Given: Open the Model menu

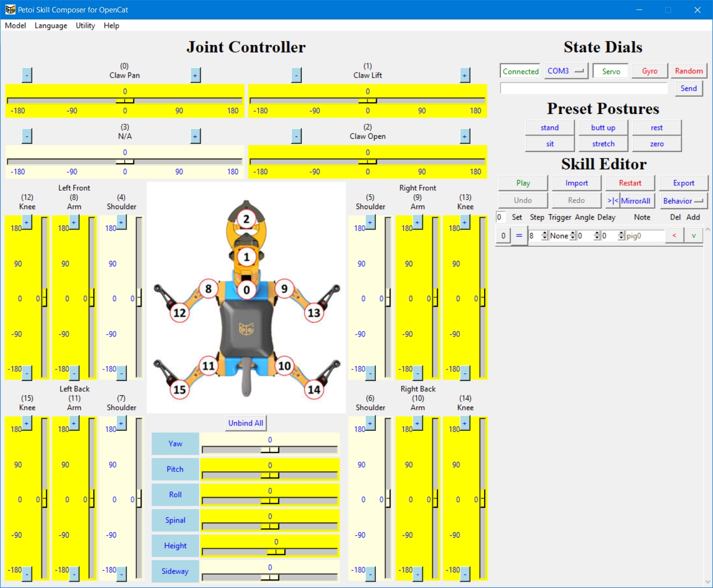Looking at the screenshot, I should click(15, 25).
